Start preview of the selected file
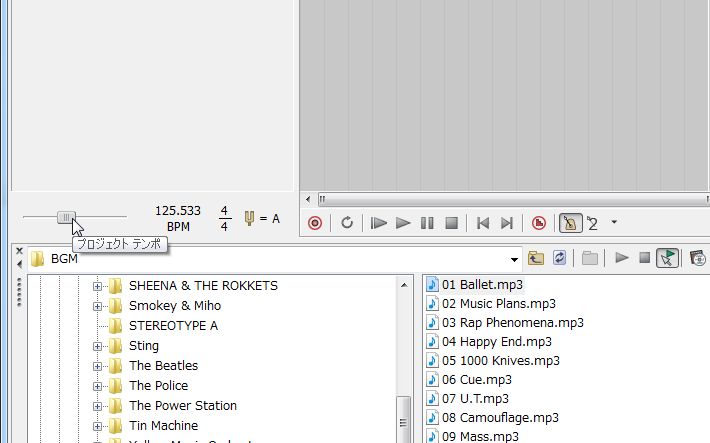Image resolution: width=710 pixels, height=443 pixels. click(x=622, y=258)
